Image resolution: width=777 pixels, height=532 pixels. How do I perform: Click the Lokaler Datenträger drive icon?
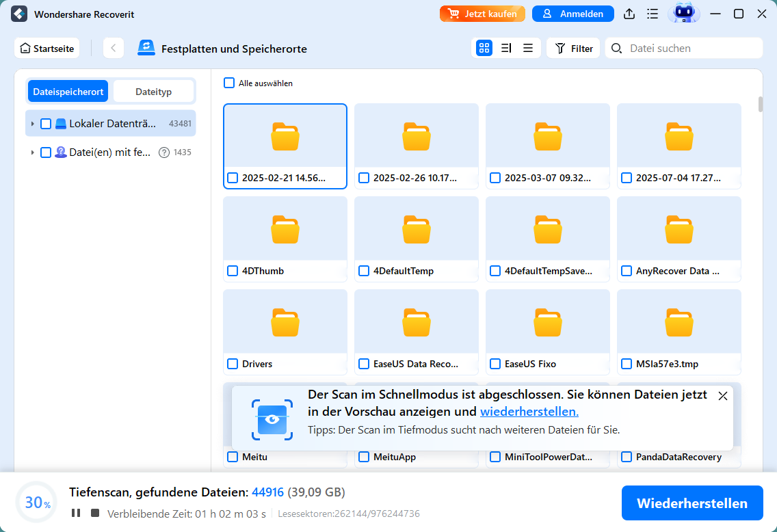point(60,123)
